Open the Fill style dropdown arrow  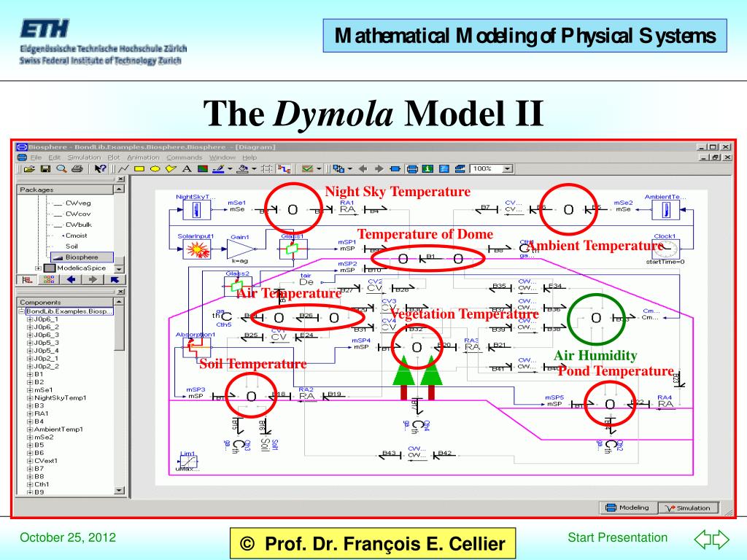click(x=254, y=168)
